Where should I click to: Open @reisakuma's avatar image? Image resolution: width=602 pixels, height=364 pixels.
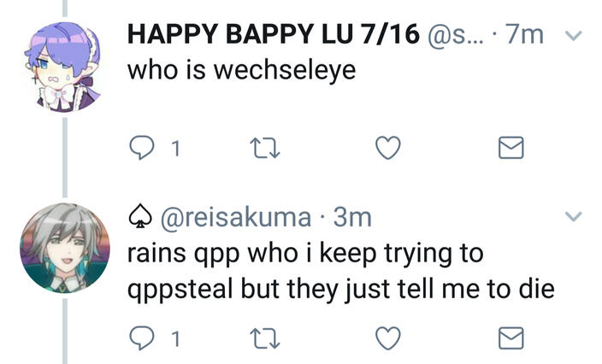pos(64,248)
